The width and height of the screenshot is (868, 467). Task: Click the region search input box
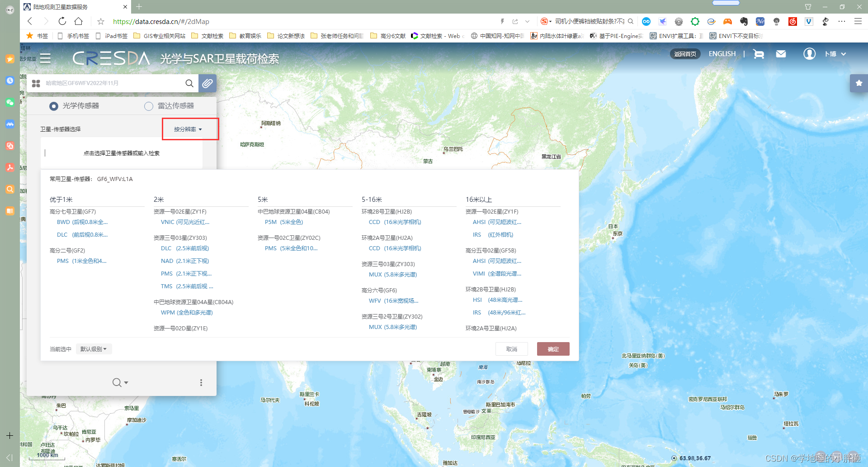[x=113, y=83]
